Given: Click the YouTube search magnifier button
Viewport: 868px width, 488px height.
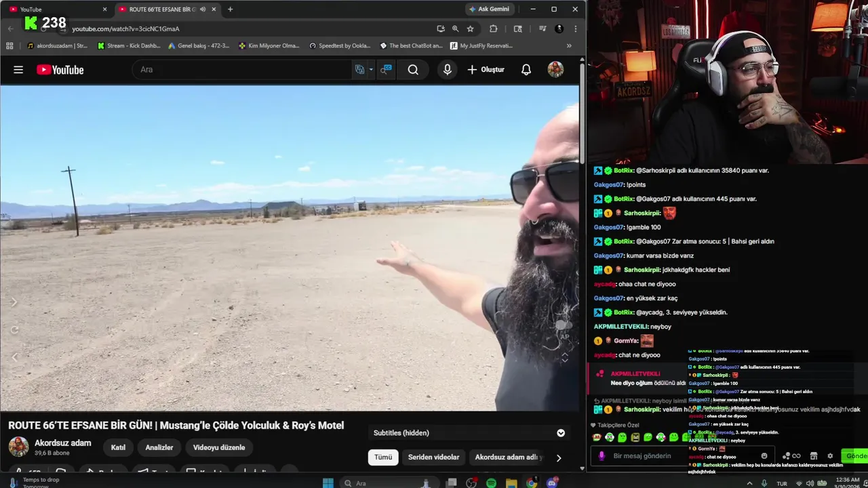Looking at the screenshot, I should coord(413,70).
